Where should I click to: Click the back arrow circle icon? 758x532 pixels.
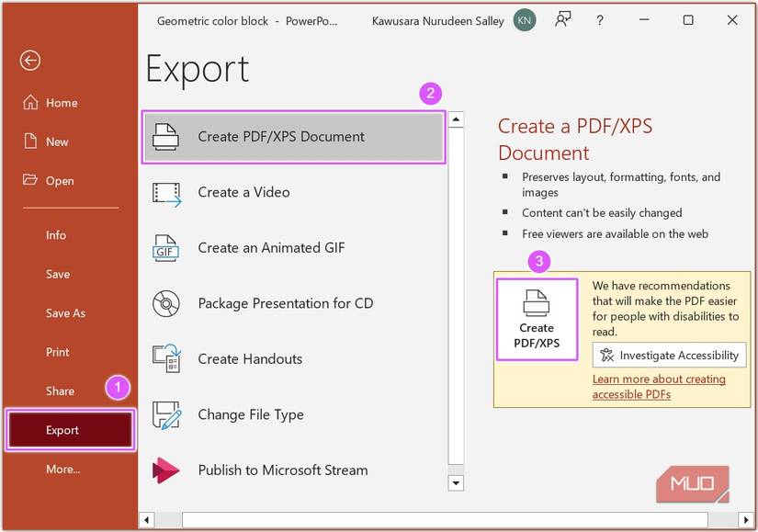[30, 61]
